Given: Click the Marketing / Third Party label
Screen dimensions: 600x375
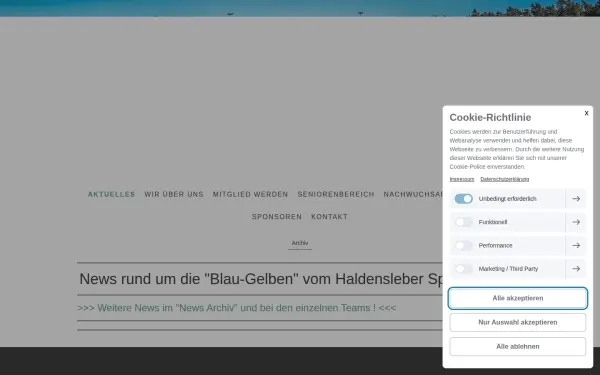Looking at the screenshot, I should point(508,269).
